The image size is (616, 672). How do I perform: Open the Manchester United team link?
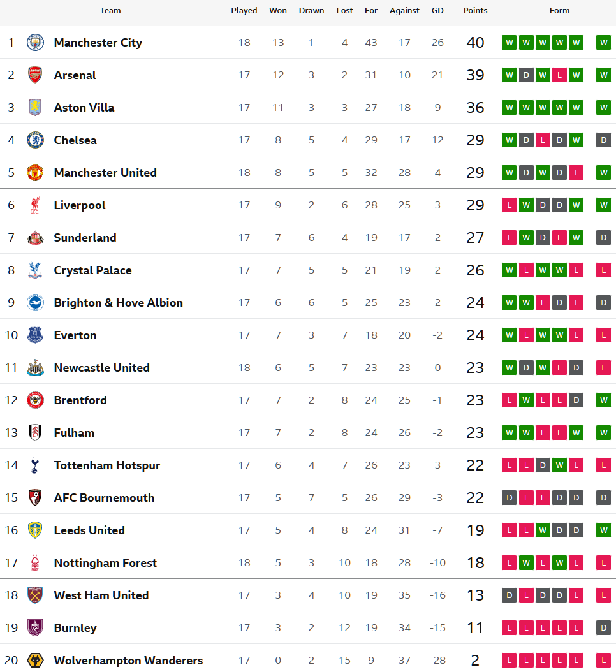click(x=105, y=173)
